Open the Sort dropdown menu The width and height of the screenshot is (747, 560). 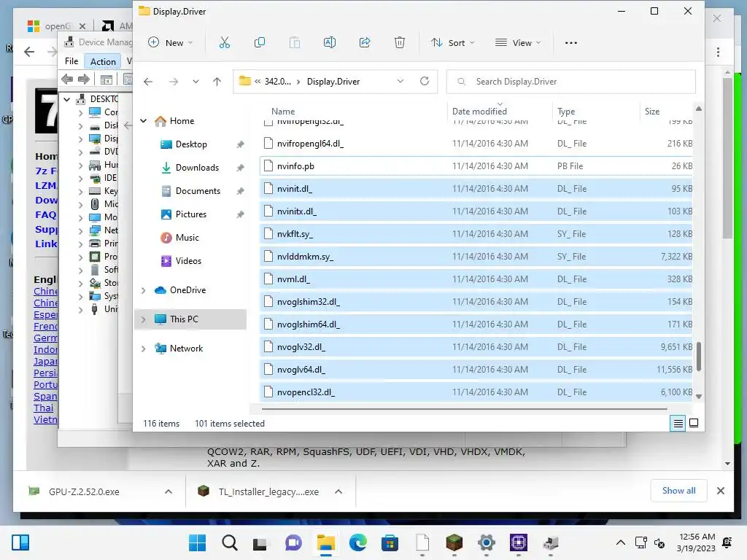(452, 43)
